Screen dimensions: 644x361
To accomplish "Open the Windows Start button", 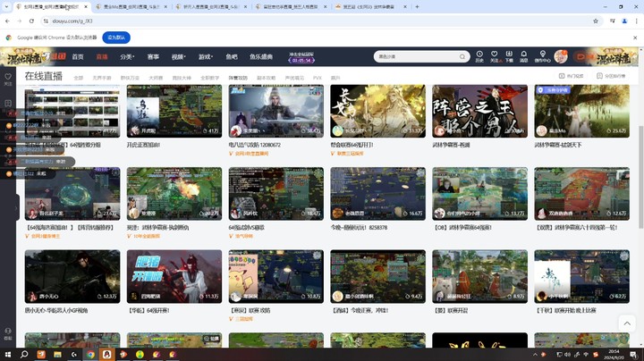I will [x=8, y=355].
